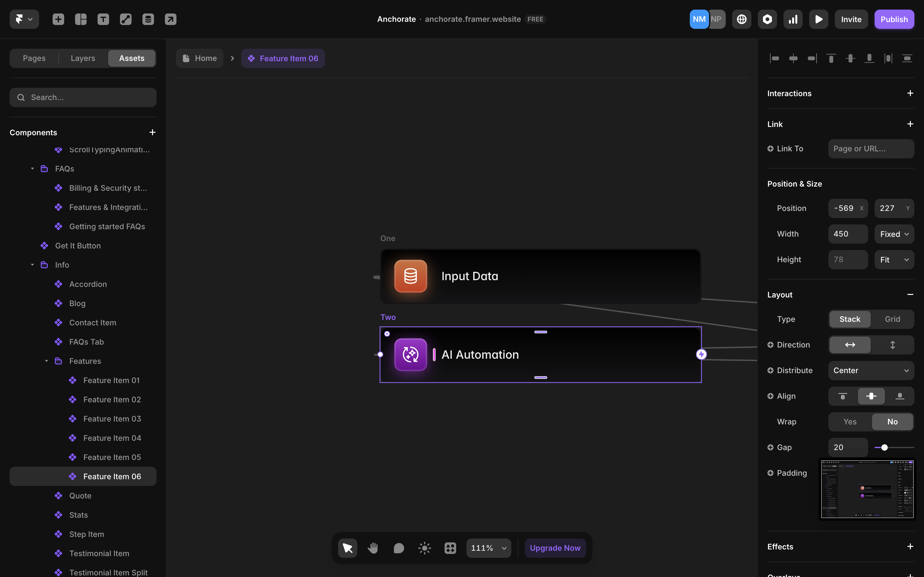The width and height of the screenshot is (924, 577).
Task: Click the search magnifier in Components panel
Action: (x=21, y=97)
